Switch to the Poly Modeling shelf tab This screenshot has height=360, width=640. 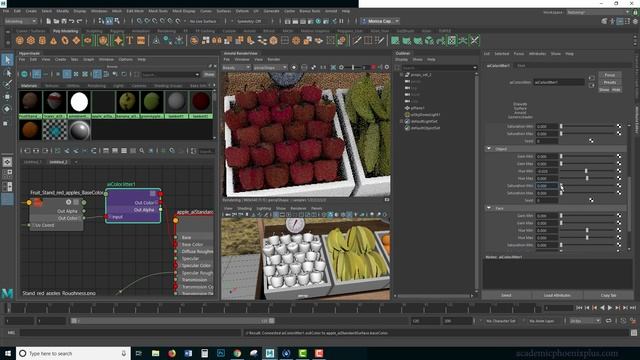65,31
